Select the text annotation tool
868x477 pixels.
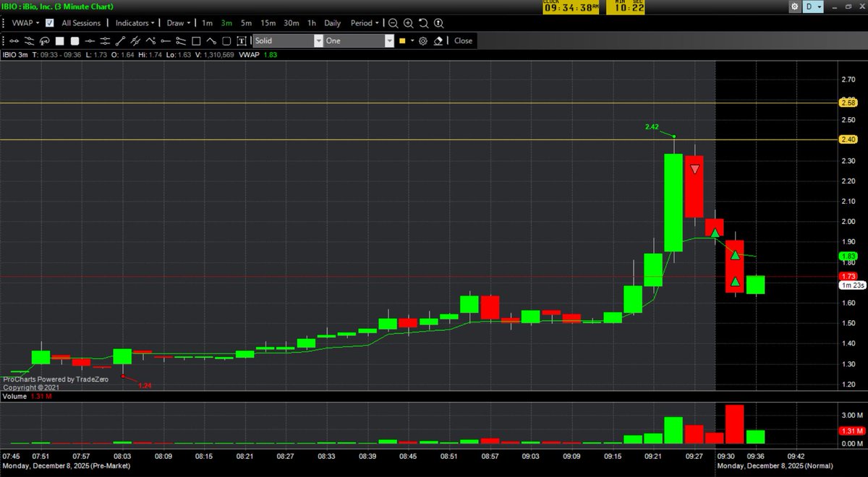point(242,41)
